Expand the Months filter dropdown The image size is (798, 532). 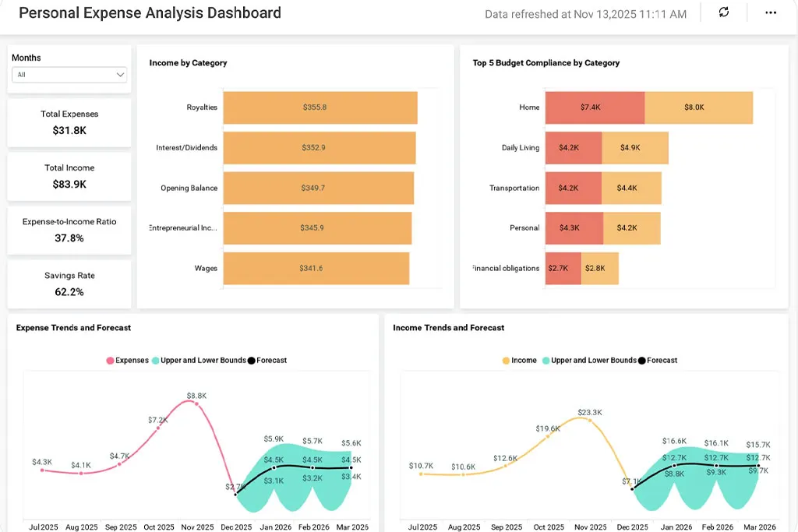69,75
